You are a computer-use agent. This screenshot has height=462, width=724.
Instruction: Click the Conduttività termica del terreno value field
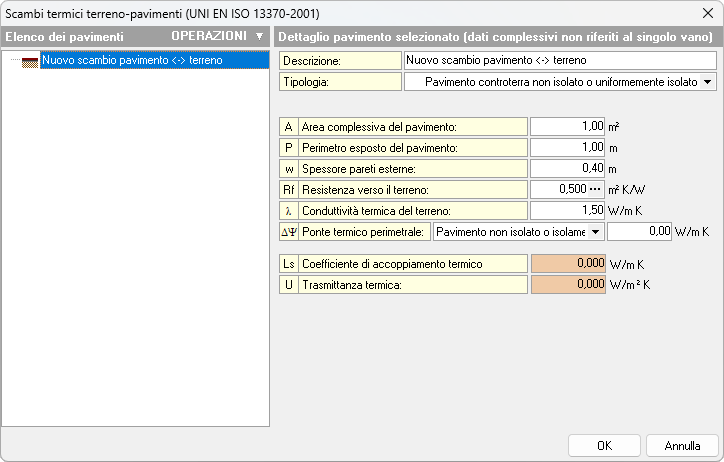[x=568, y=211]
